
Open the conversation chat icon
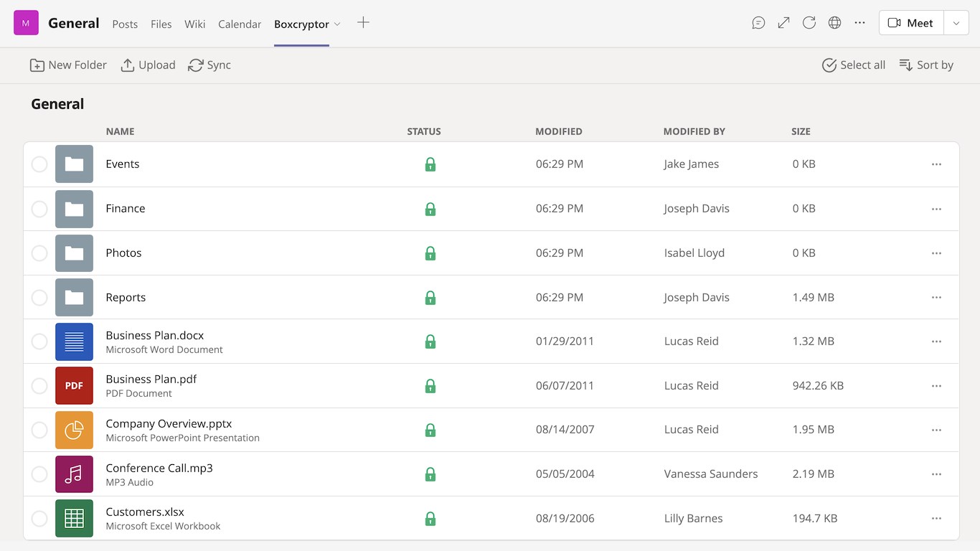pos(758,23)
